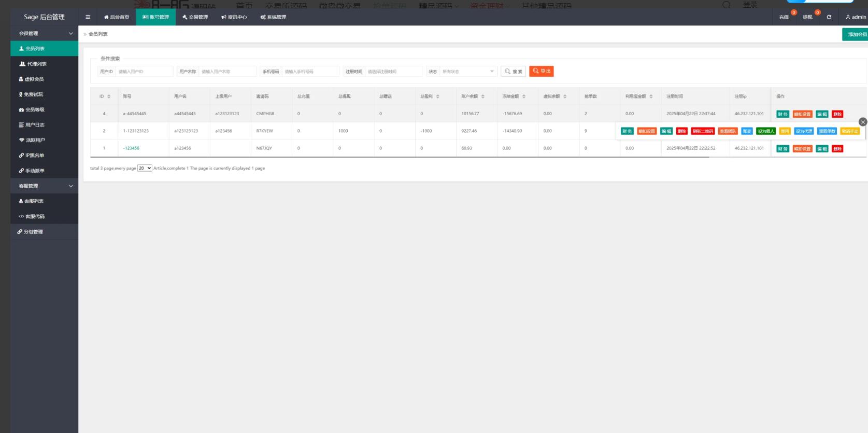Open the 状态 filter dropdown
The width and height of the screenshot is (868, 433).
pyautogui.click(x=468, y=72)
